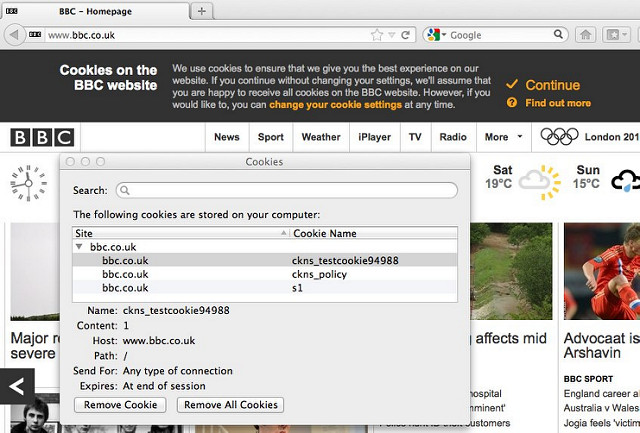This screenshot has height=433, width=640.
Task: Click the search magnifier in Google box
Action: point(558,34)
